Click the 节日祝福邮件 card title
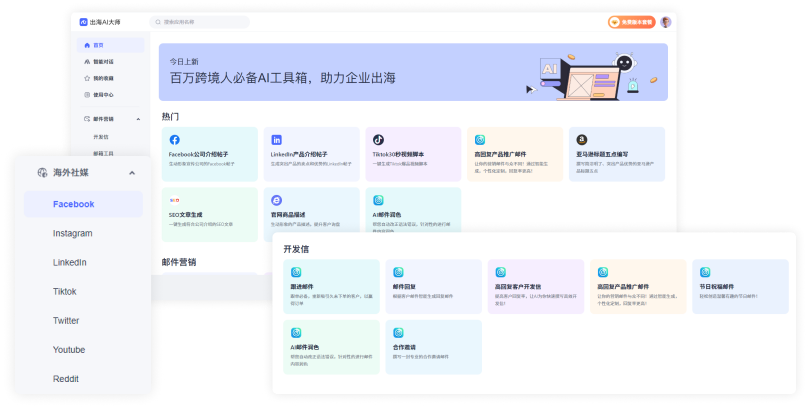 point(716,286)
